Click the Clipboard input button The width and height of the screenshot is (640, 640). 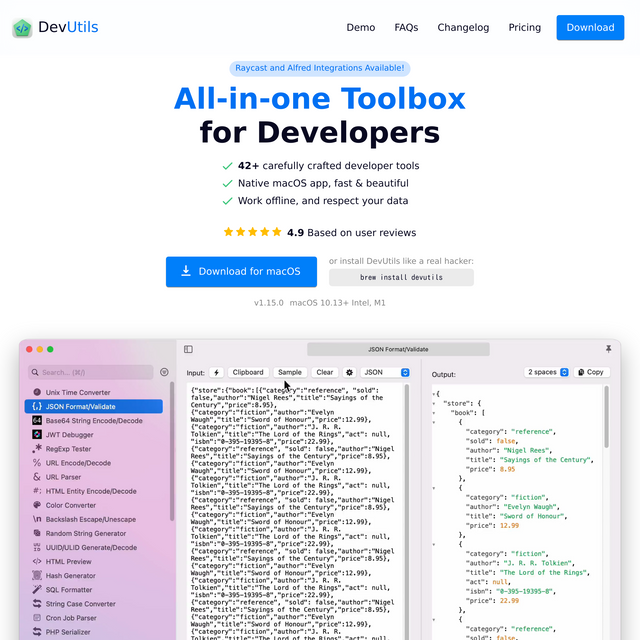248,372
